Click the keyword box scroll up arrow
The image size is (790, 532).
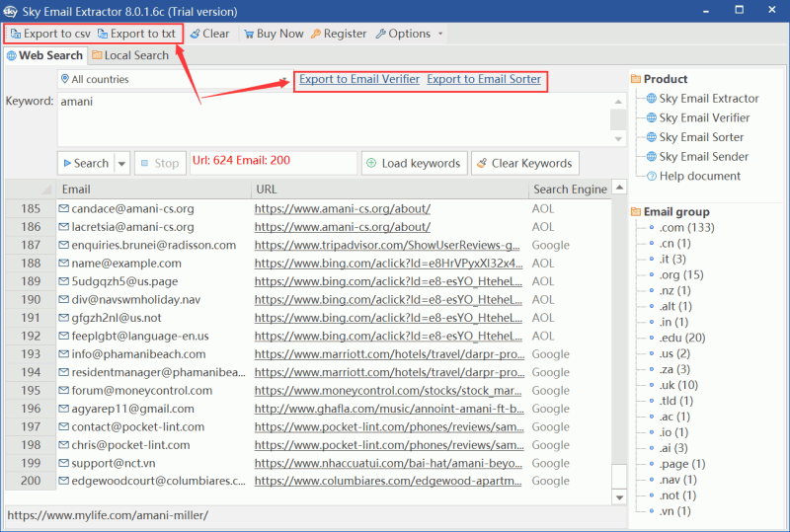click(x=618, y=102)
